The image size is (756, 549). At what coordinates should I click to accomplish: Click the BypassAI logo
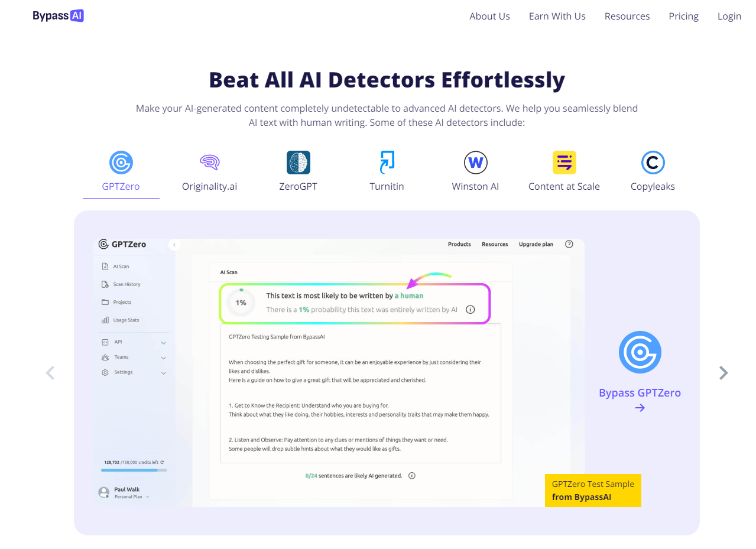coord(58,16)
